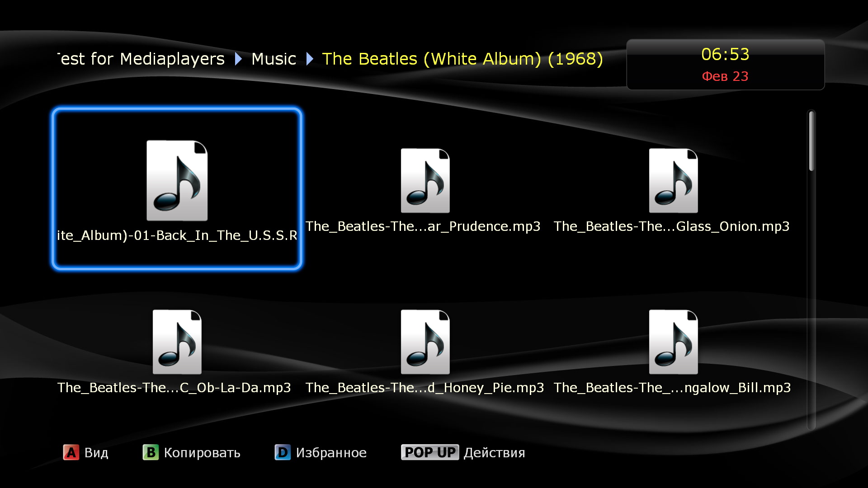Click the vertical scrollbar thumb
This screenshot has height=488, width=868.
coord(811,141)
